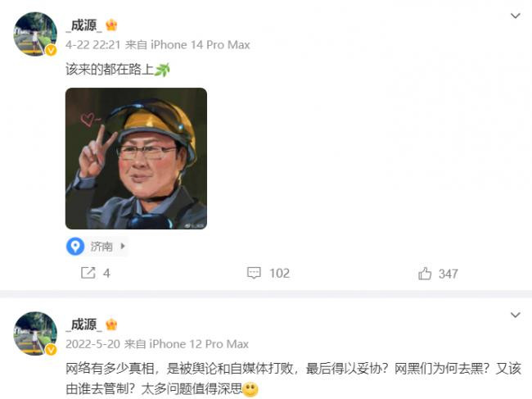532x399 pixels.
Task: Click the verified V badge on first avatar
Action: click(51, 50)
